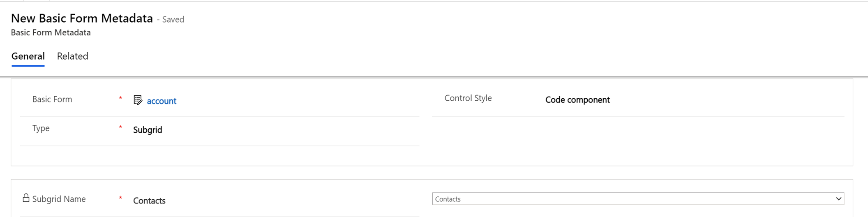
Task: Click the lock icon beside Subgrid Name
Action: tap(26, 198)
